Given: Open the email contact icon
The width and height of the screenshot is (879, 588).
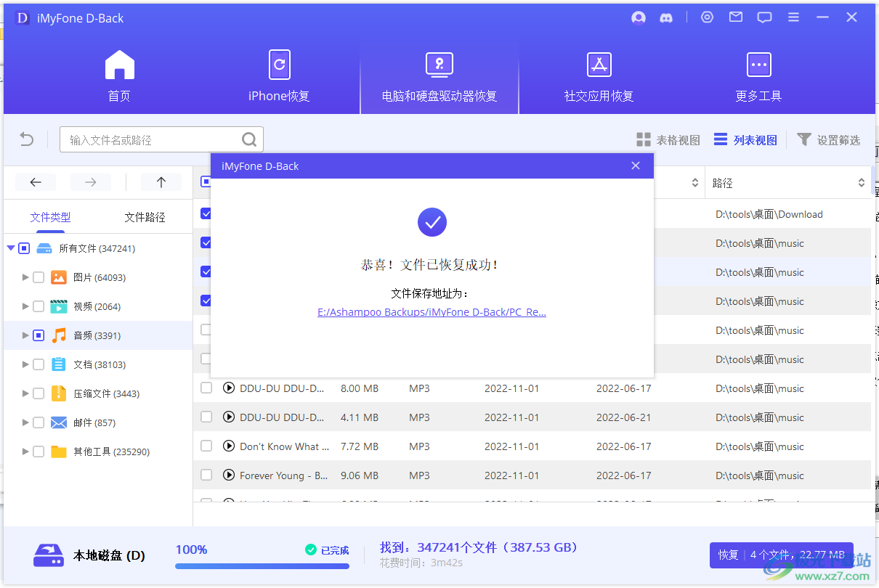Looking at the screenshot, I should pyautogui.click(x=736, y=17).
